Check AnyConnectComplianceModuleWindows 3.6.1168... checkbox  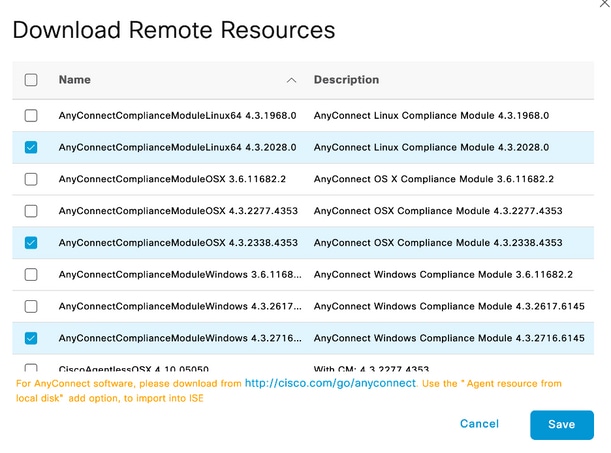(x=31, y=275)
